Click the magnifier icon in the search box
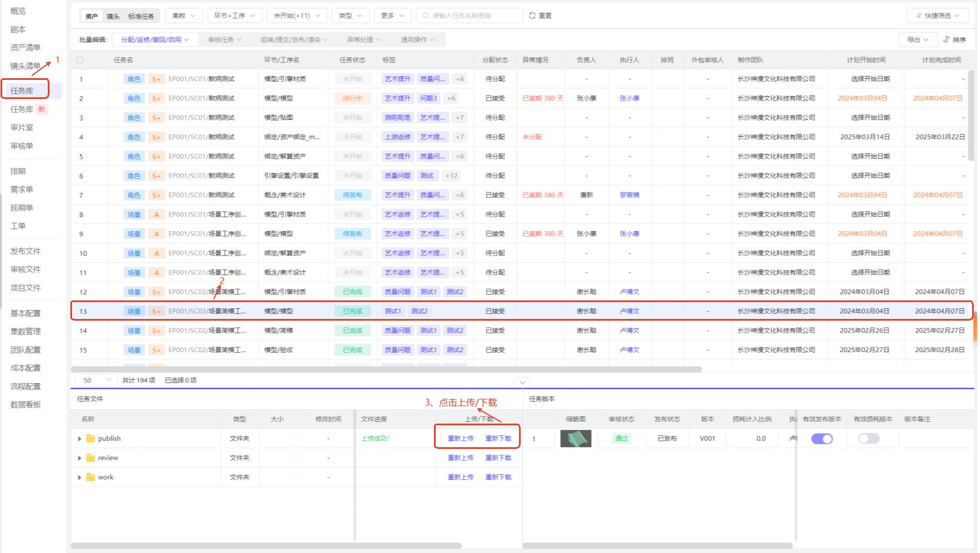Image resolution: width=980 pixels, height=553 pixels. [426, 16]
